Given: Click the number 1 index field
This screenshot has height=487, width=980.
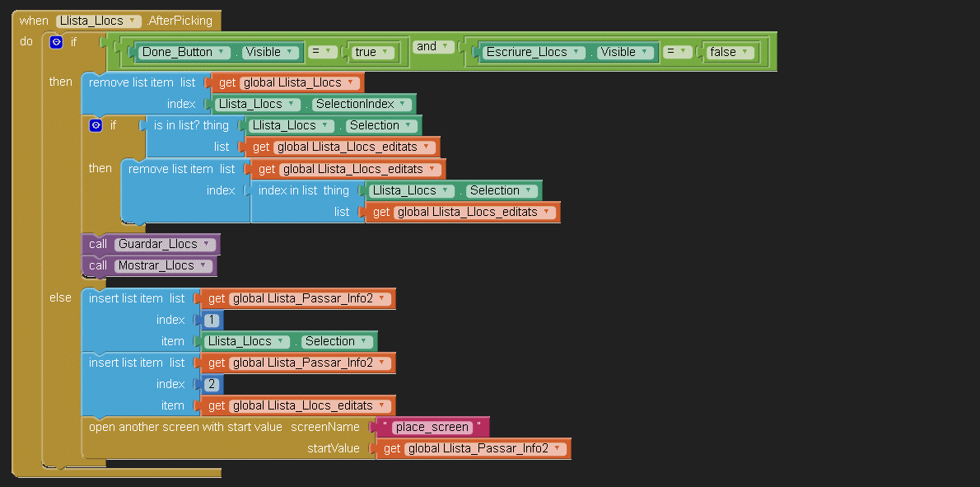Looking at the screenshot, I should pos(212,320).
